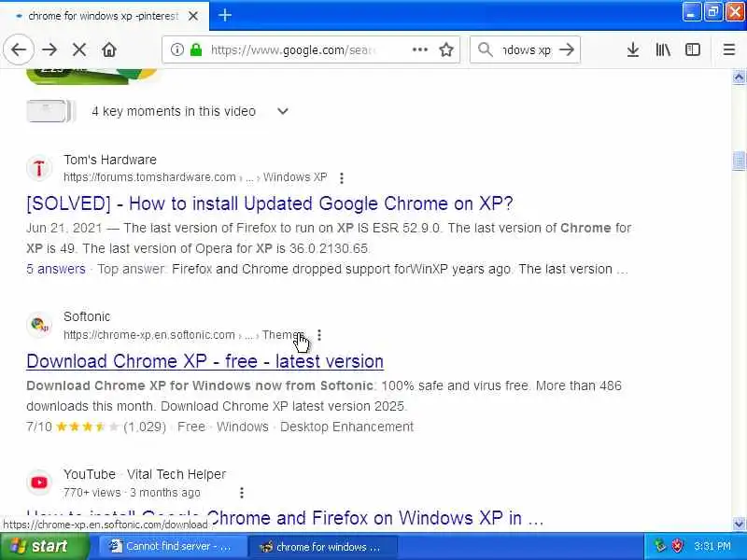The height and width of the screenshot is (560, 747).
Task: Click the '5 answers' link
Action: tap(56, 269)
